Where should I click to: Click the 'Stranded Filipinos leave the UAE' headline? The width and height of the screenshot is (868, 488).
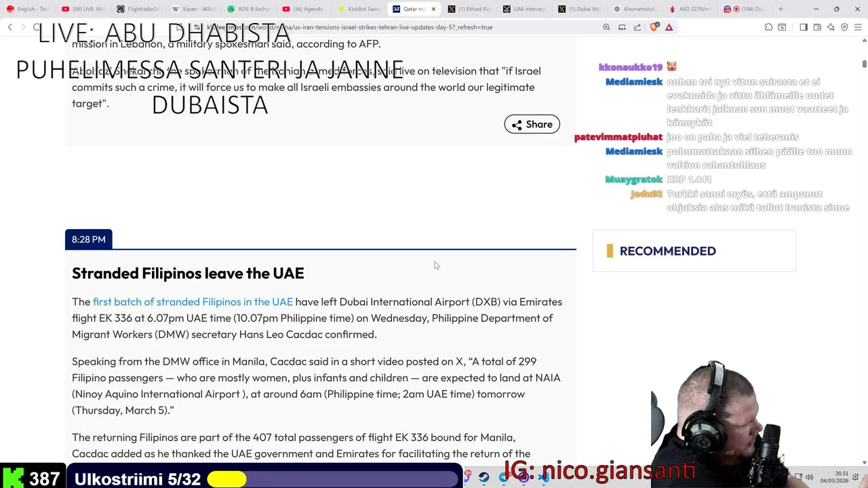188,273
